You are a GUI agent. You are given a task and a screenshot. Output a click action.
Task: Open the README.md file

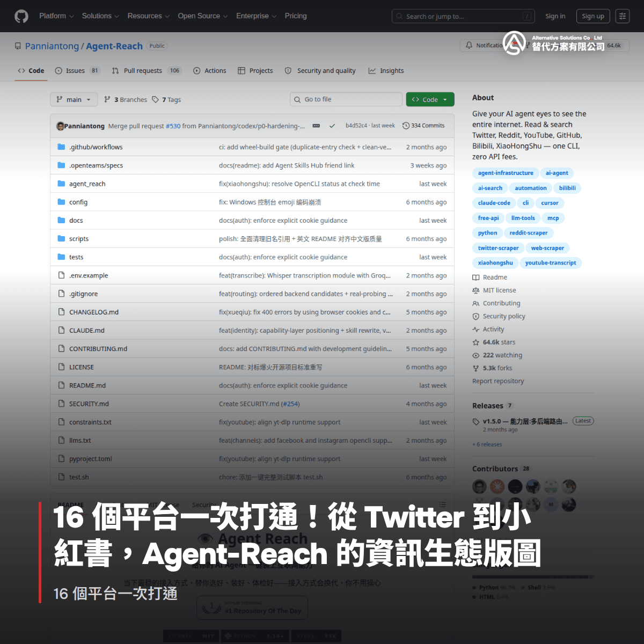click(87, 385)
